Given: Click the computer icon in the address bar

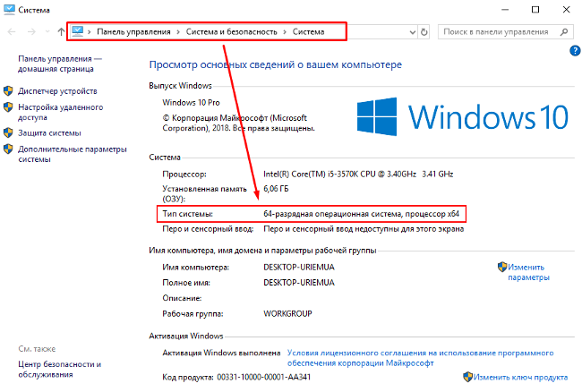Looking at the screenshot, I should [79, 31].
